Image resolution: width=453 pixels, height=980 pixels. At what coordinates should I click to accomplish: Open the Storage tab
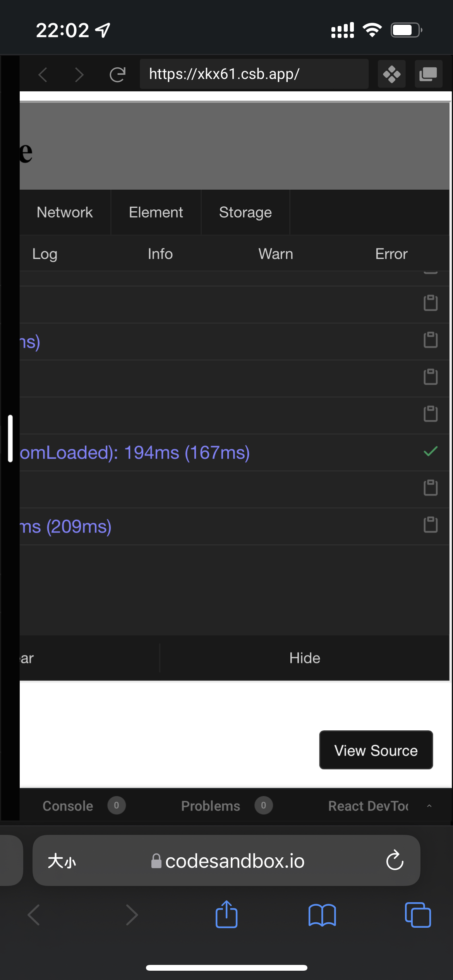245,212
